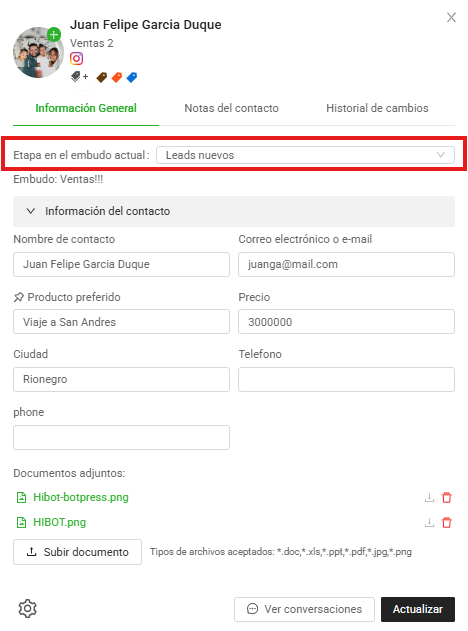Delete the HIBOT.png attachment
Screen dimensions: 468x631
click(447, 523)
